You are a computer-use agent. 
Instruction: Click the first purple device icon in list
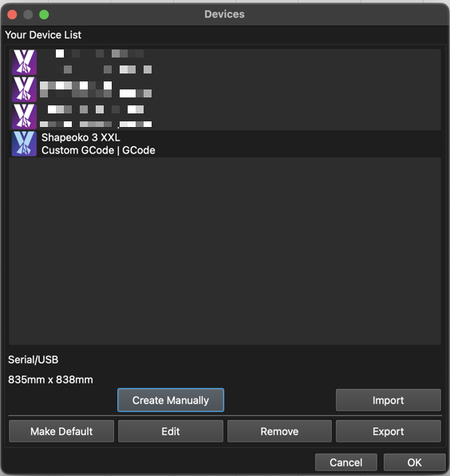coord(24,62)
